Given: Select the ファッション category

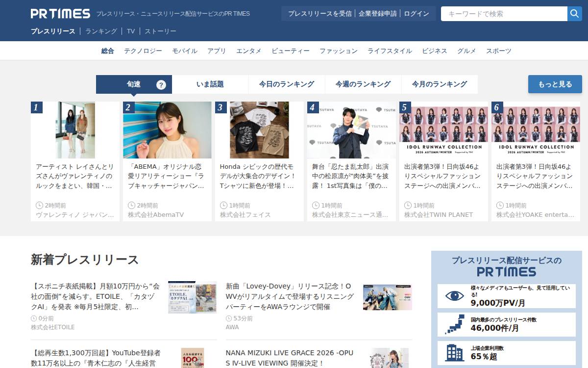Looking at the screenshot, I should coord(339,51).
